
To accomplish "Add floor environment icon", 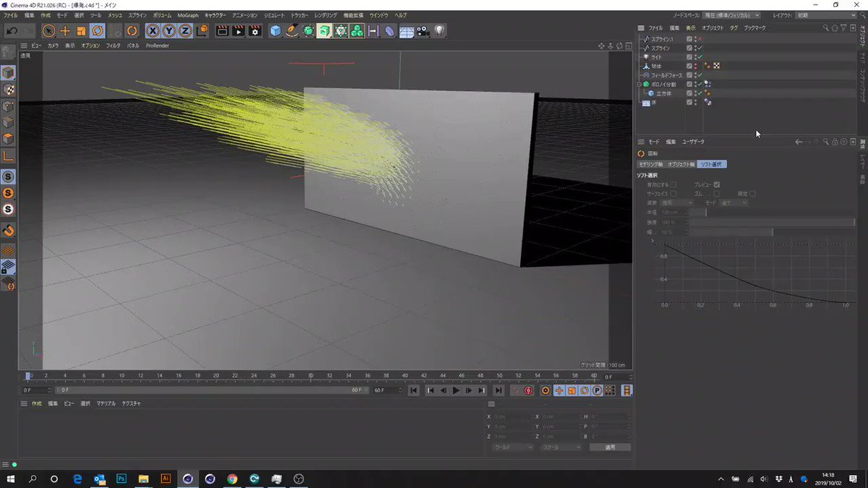I will pos(407,31).
